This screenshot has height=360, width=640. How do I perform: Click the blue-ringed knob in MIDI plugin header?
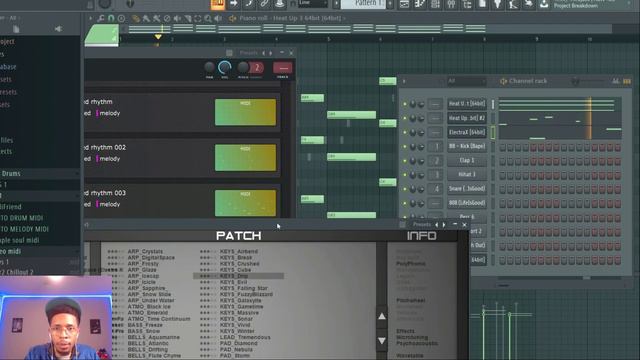pyautogui.click(x=224, y=67)
